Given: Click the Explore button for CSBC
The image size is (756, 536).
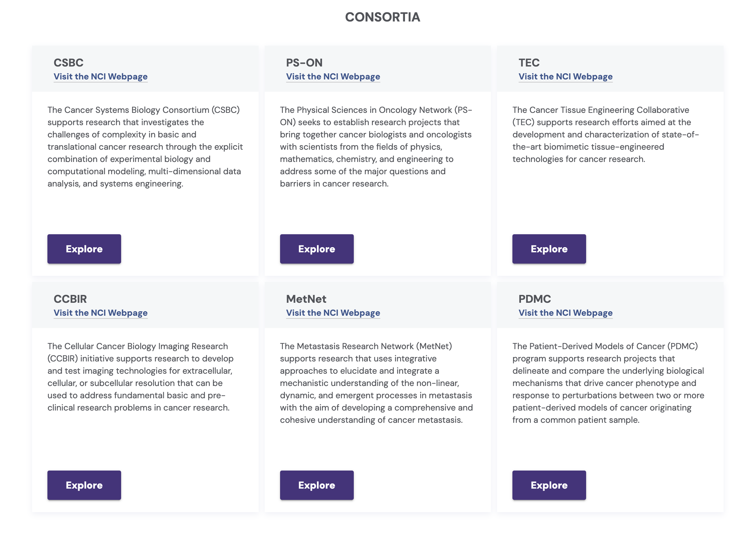Looking at the screenshot, I should (x=84, y=249).
